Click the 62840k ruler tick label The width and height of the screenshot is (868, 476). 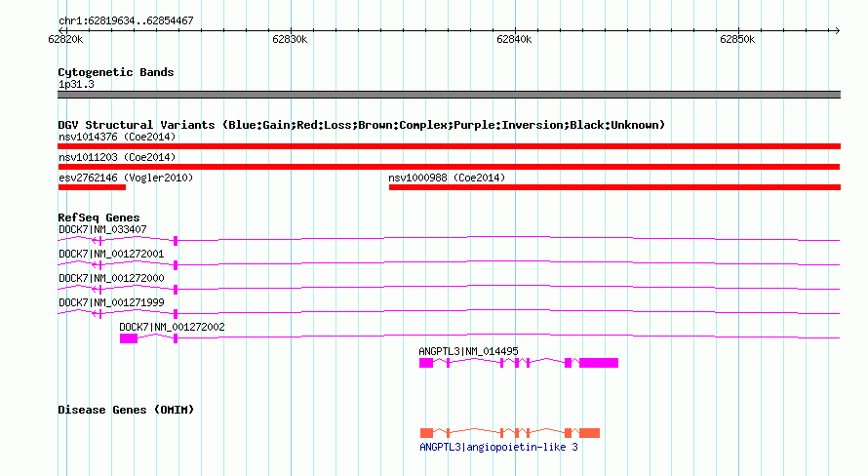(x=514, y=39)
